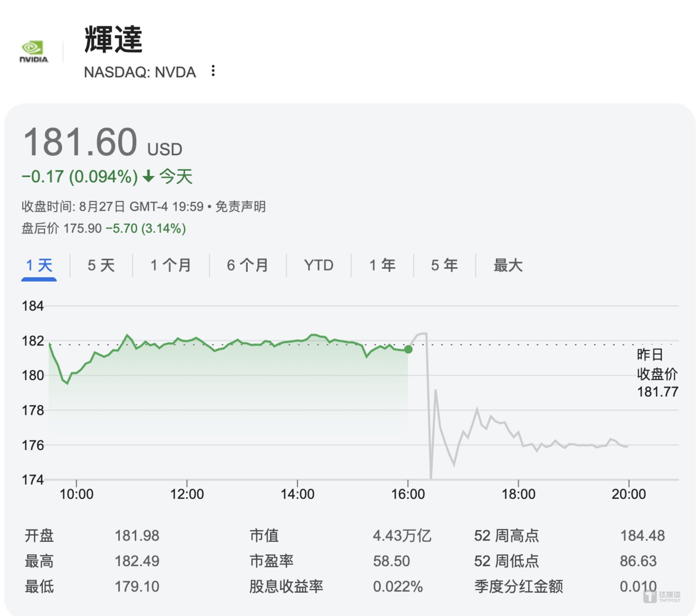This screenshot has width=699, height=616.
Task: Click the 昨日收盘价 181.77 label
Action: pyautogui.click(x=657, y=373)
